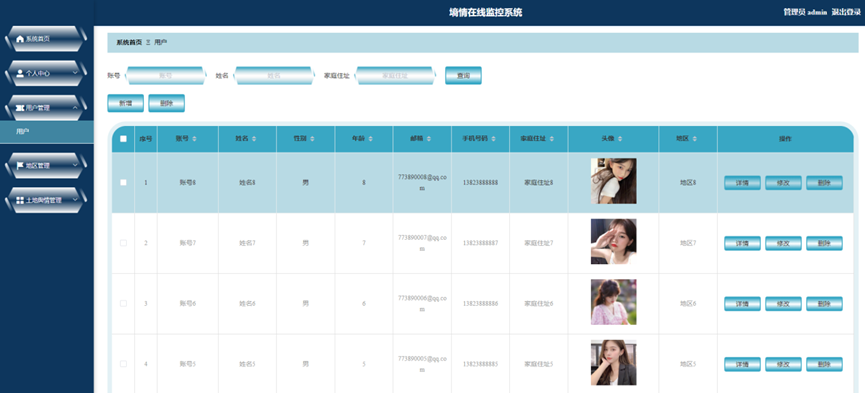Click the grid icon in 土地墒情管理
865x393 pixels.
pyautogui.click(x=20, y=200)
